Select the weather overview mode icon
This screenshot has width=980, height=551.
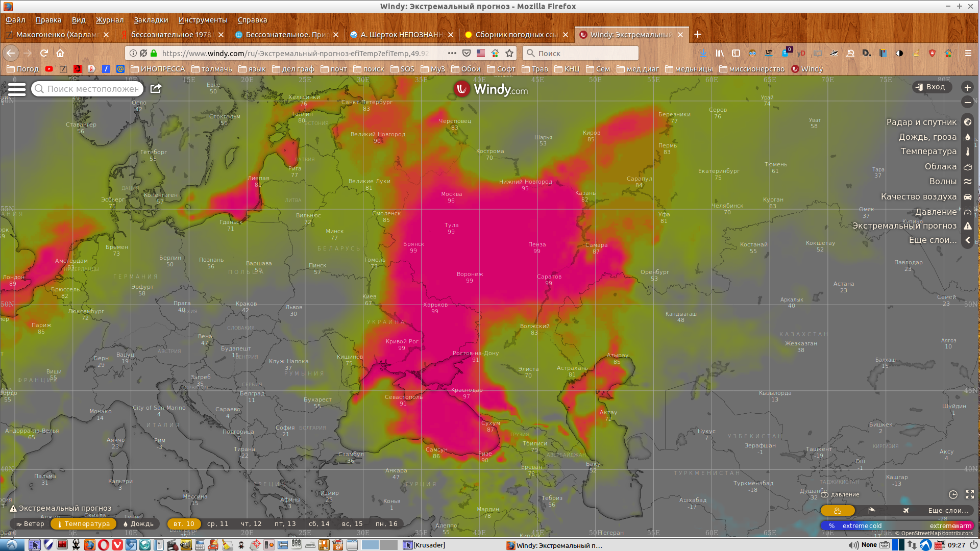[838, 511]
